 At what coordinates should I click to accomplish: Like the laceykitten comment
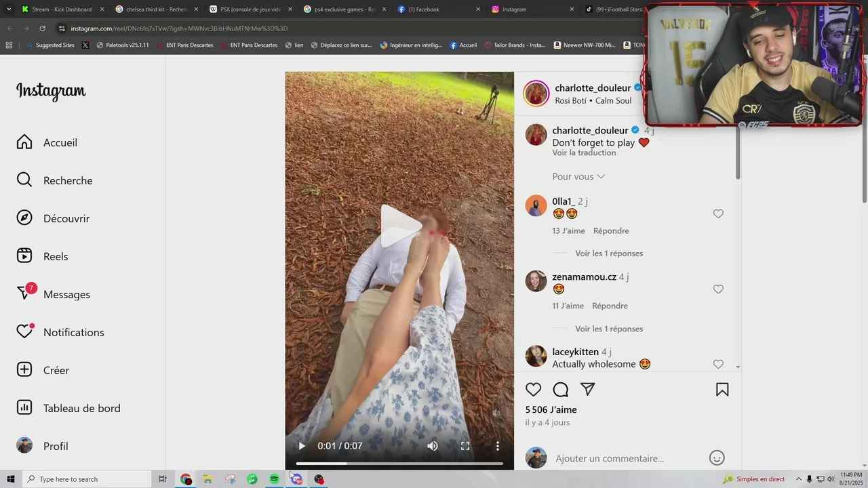[x=718, y=365]
